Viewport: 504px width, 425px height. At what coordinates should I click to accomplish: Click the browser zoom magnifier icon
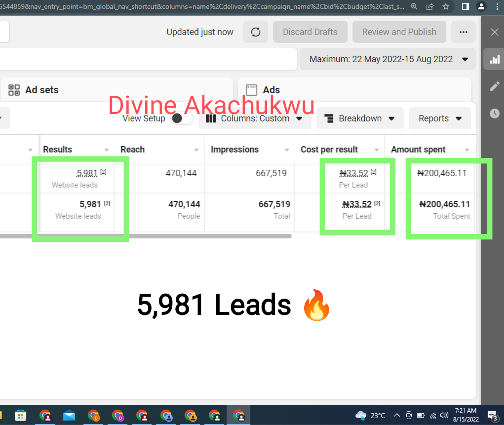(x=414, y=6)
